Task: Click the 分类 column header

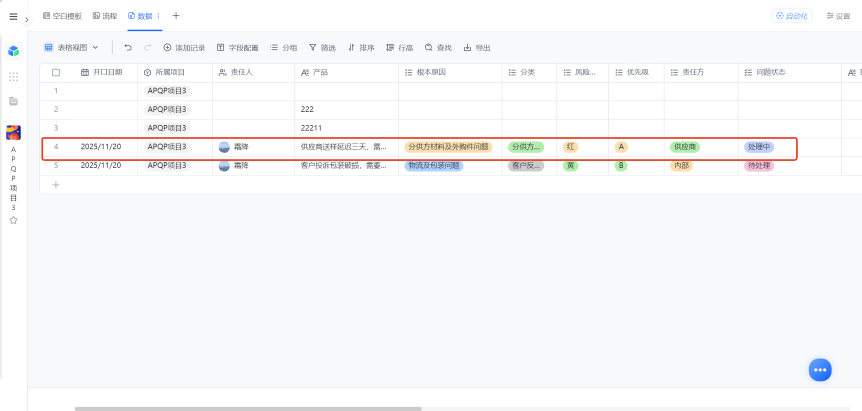Action: coord(529,73)
